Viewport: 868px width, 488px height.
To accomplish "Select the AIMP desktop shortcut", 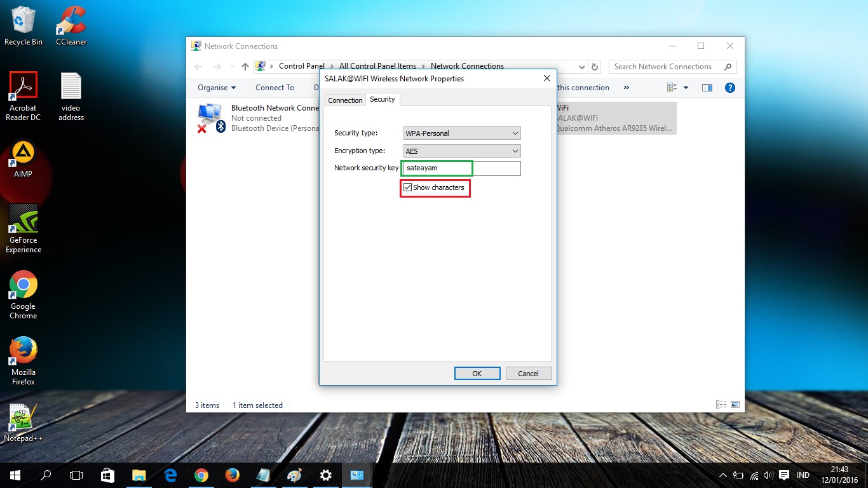I will coord(24,159).
